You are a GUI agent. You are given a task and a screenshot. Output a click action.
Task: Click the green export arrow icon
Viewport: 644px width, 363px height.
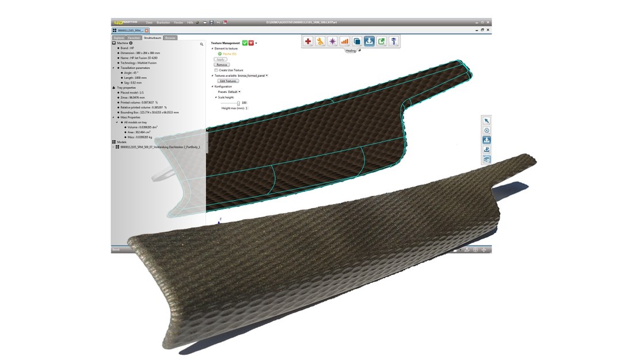(x=382, y=41)
